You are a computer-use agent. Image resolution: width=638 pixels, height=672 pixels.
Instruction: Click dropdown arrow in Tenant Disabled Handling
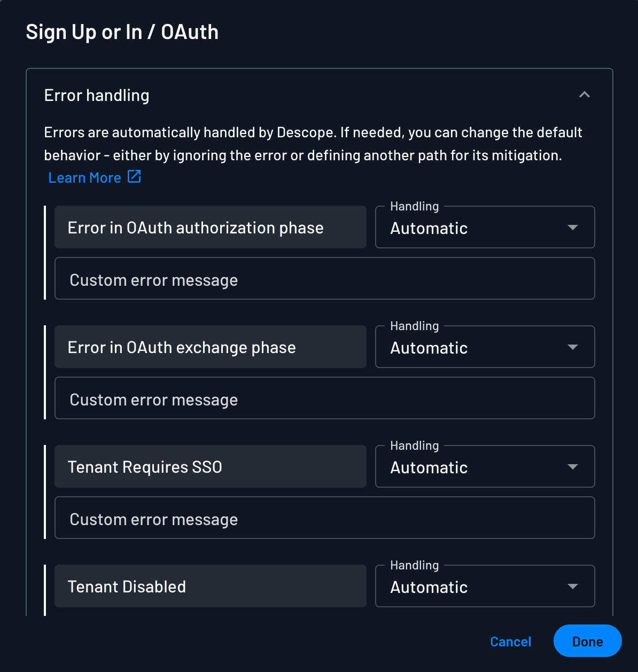(x=572, y=587)
